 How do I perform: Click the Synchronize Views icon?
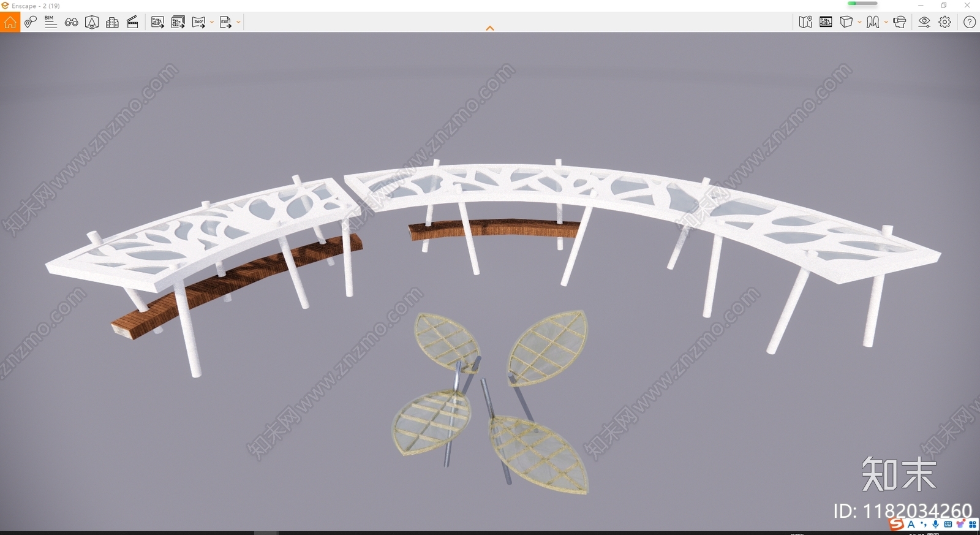coord(826,23)
